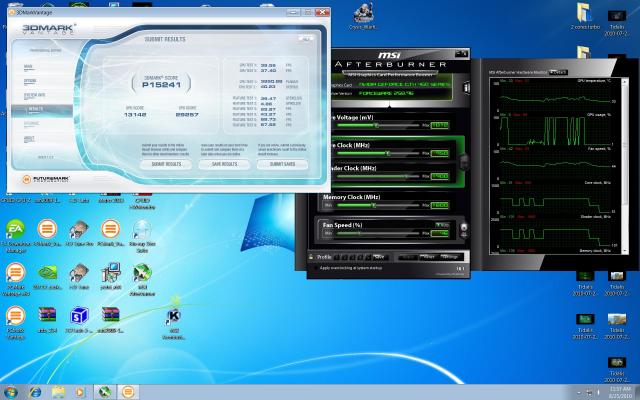Toggle the core/shader clock link button

464,162
